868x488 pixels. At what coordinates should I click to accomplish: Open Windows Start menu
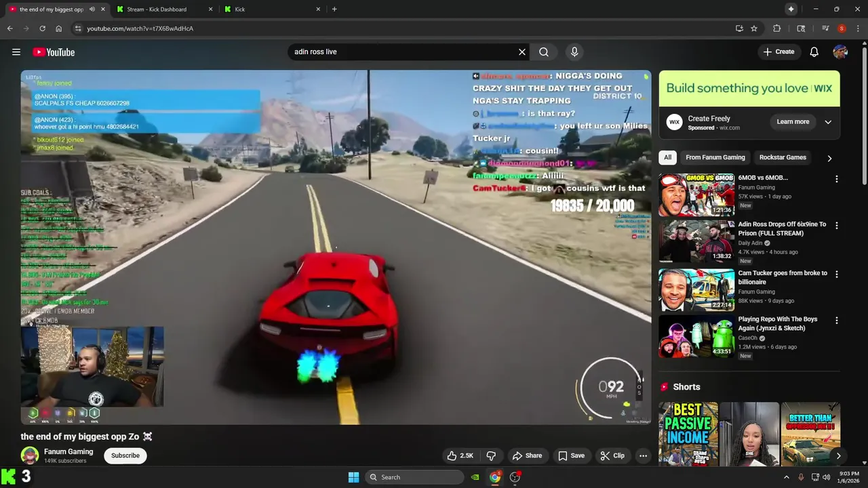pyautogui.click(x=353, y=477)
